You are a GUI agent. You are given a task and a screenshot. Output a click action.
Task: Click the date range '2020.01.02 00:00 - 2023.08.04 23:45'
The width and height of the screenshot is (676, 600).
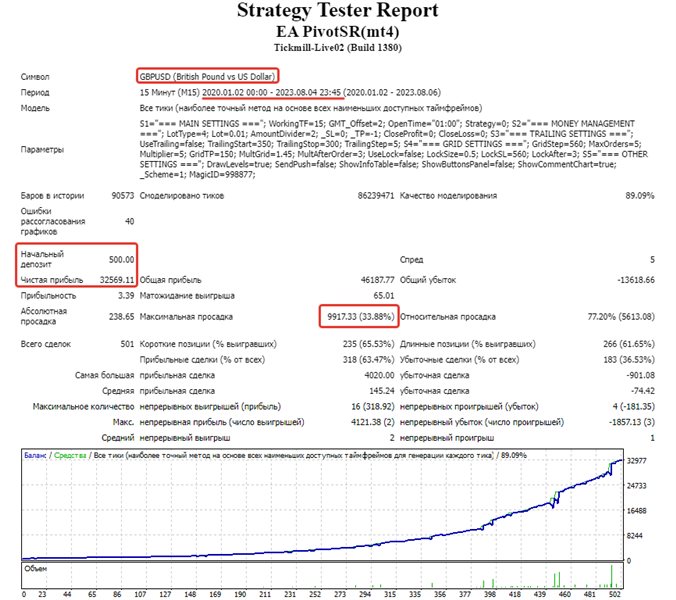(272, 92)
